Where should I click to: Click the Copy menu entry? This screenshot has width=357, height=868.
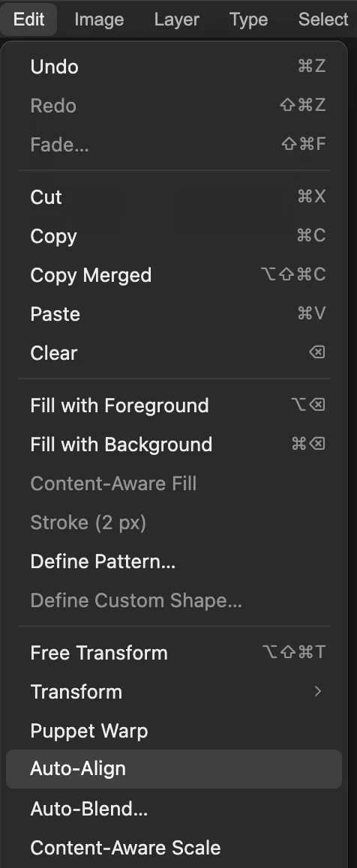point(174,236)
